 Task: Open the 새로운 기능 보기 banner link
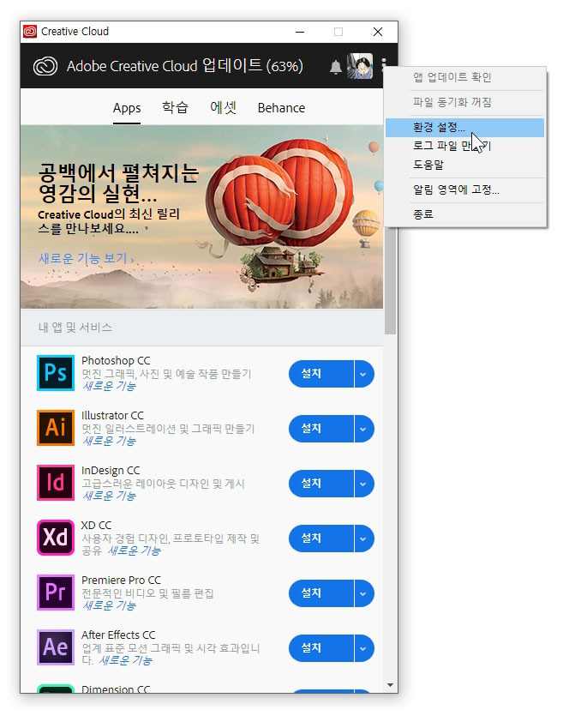point(87,258)
